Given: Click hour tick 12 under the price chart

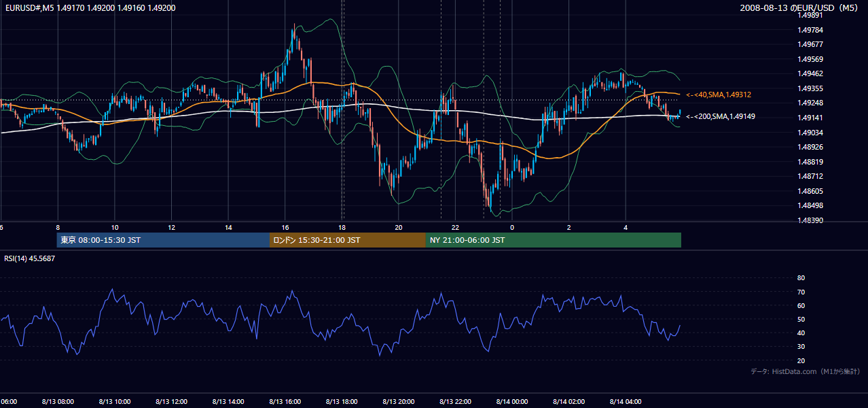Looking at the screenshot, I should (x=172, y=227).
